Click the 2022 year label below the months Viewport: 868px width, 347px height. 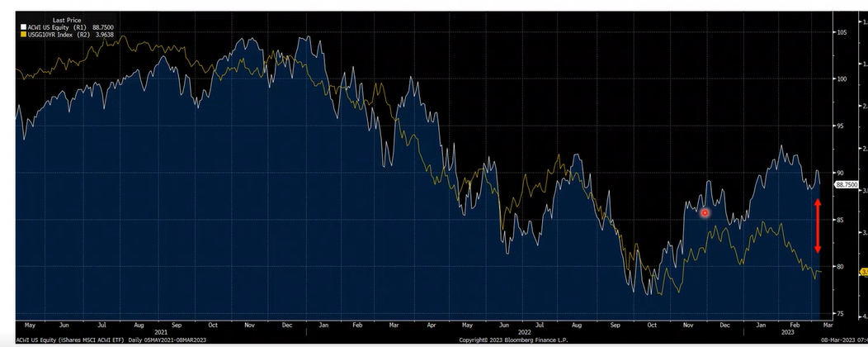pyautogui.click(x=524, y=331)
